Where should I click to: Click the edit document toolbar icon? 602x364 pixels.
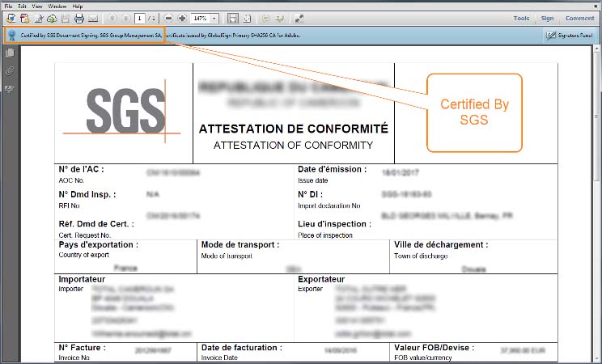[x=38, y=18]
